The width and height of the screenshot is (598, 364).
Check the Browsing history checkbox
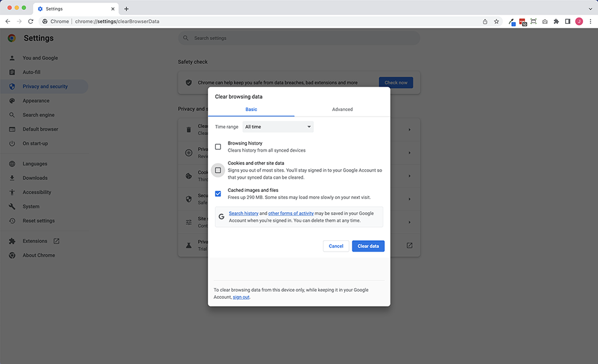[218, 147]
